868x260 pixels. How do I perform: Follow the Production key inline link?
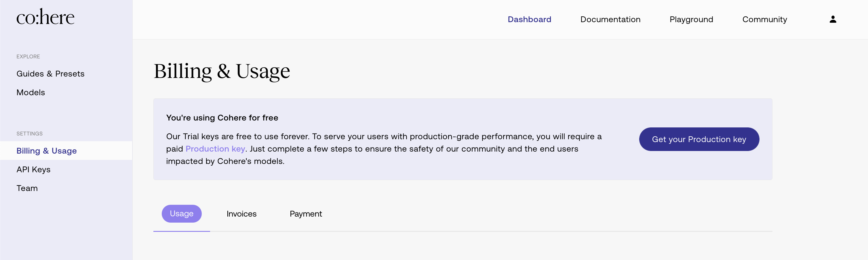coord(215,149)
